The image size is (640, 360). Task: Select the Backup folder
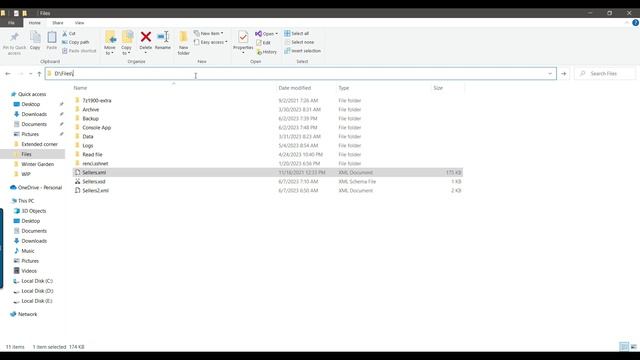click(91, 118)
